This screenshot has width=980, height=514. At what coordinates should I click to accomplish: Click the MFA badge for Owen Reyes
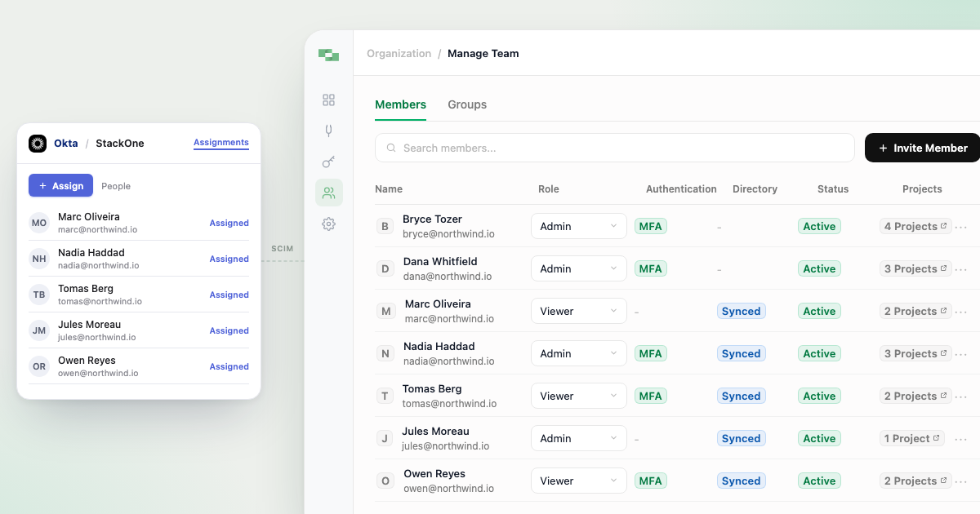pyautogui.click(x=651, y=481)
